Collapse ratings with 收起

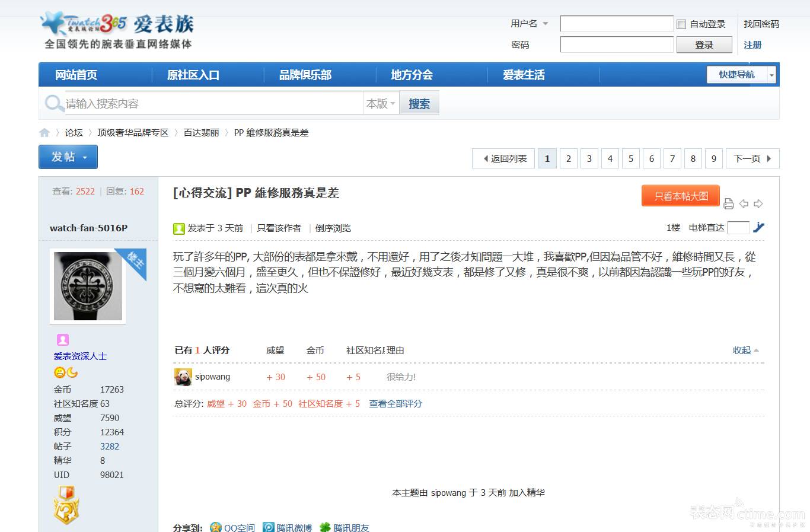(745, 351)
